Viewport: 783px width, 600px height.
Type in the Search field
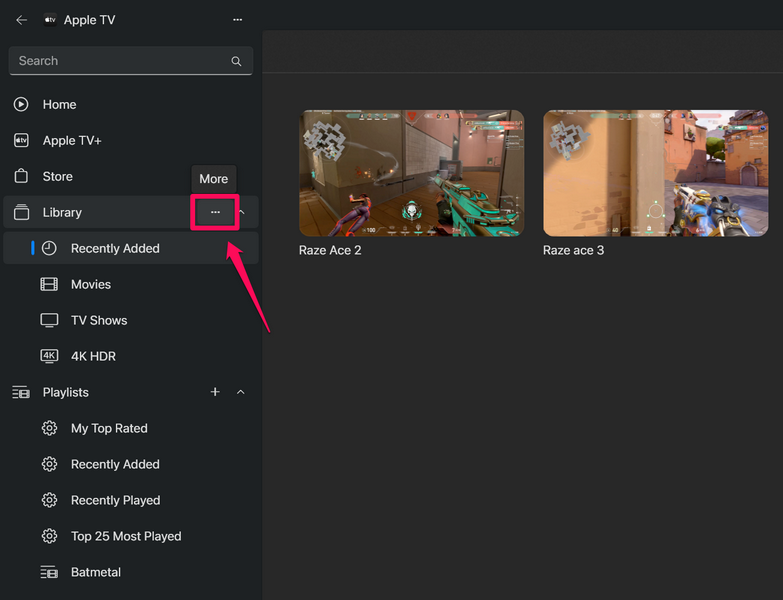120,61
